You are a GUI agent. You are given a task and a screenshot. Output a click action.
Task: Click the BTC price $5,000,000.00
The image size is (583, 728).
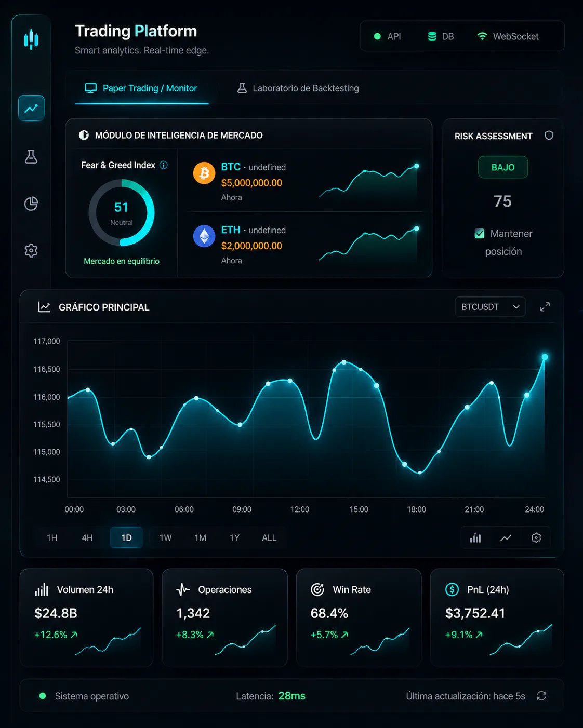(x=251, y=183)
